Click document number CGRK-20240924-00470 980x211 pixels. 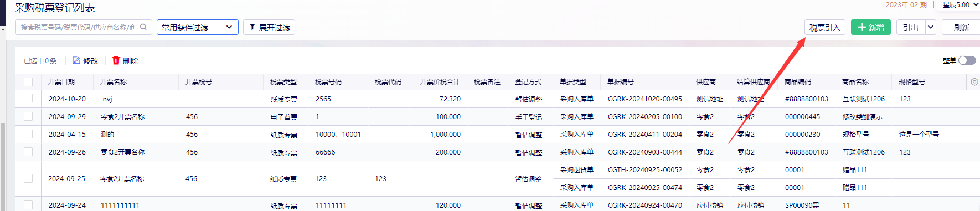[x=645, y=205]
